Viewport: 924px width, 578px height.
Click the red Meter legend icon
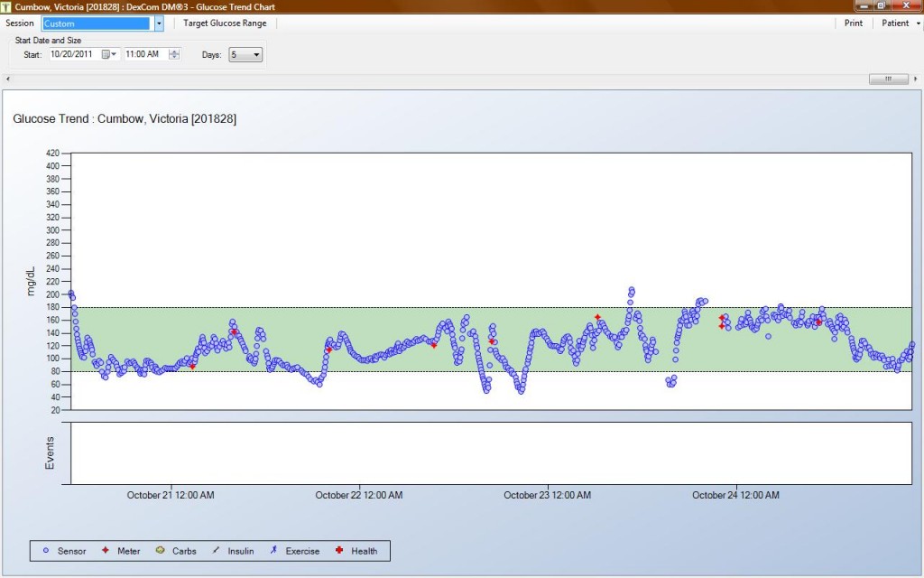(x=106, y=551)
